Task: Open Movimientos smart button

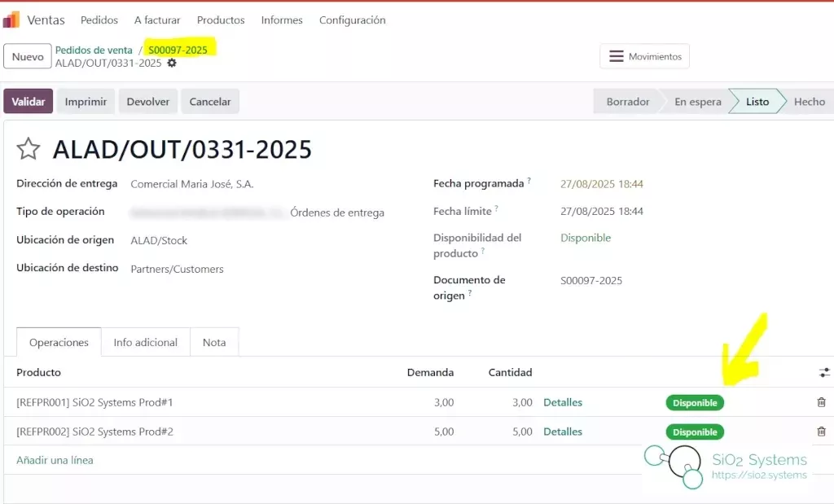Action: pos(645,56)
